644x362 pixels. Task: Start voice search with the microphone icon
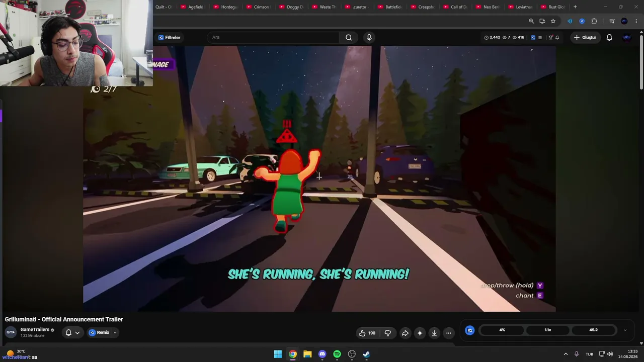pyautogui.click(x=369, y=37)
